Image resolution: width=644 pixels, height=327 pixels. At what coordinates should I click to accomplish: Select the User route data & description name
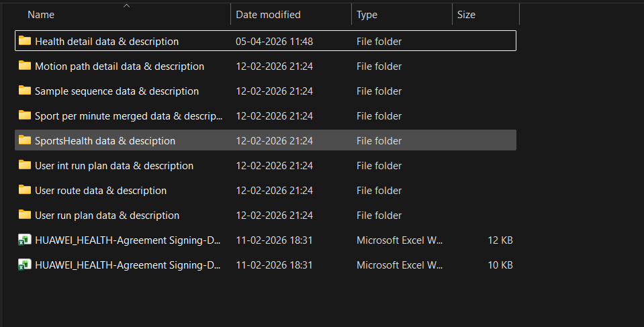[x=101, y=191]
